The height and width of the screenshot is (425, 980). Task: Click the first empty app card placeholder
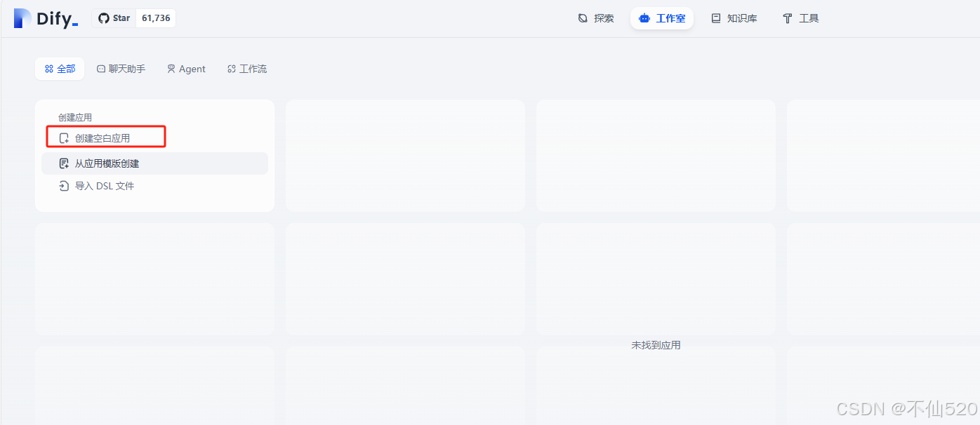pyautogui.click(x=405, y=155)
